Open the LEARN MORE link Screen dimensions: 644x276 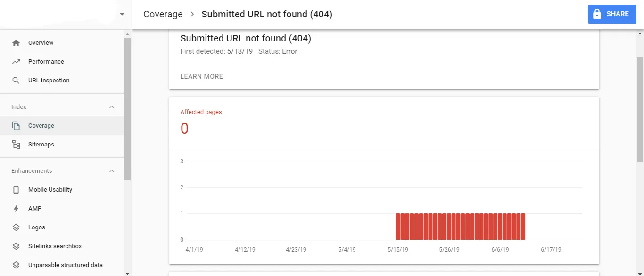tap(201, 76)
